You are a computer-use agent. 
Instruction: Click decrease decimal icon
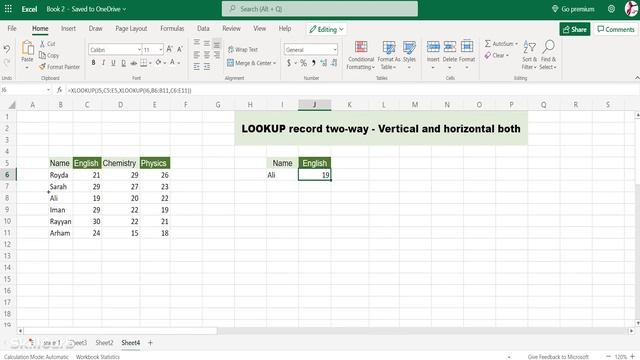(334, 63)
